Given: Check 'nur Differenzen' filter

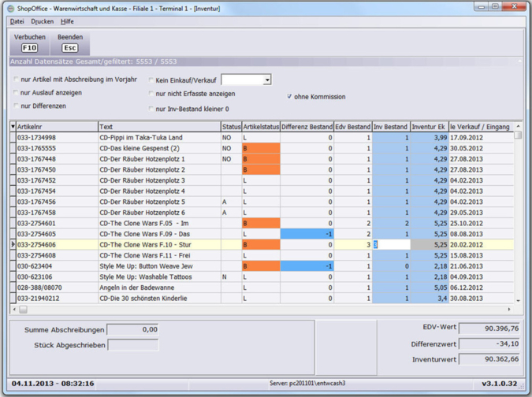Looking at the screenshot, I should coord(17,106).
